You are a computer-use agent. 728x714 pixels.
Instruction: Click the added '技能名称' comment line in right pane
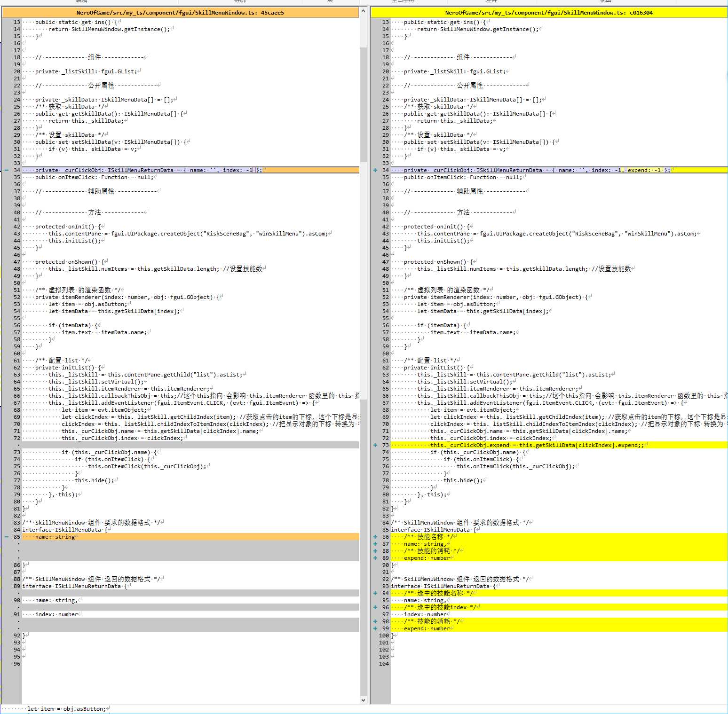559,537
